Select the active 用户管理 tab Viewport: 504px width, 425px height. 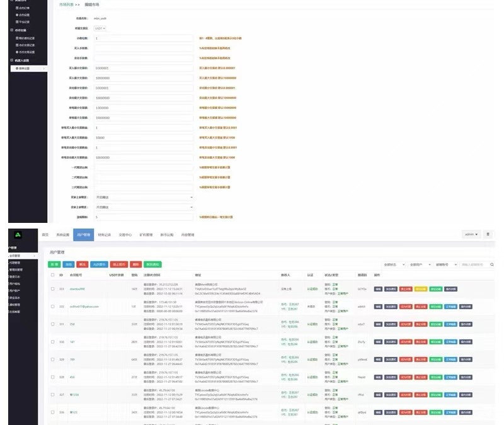[84, 235]
